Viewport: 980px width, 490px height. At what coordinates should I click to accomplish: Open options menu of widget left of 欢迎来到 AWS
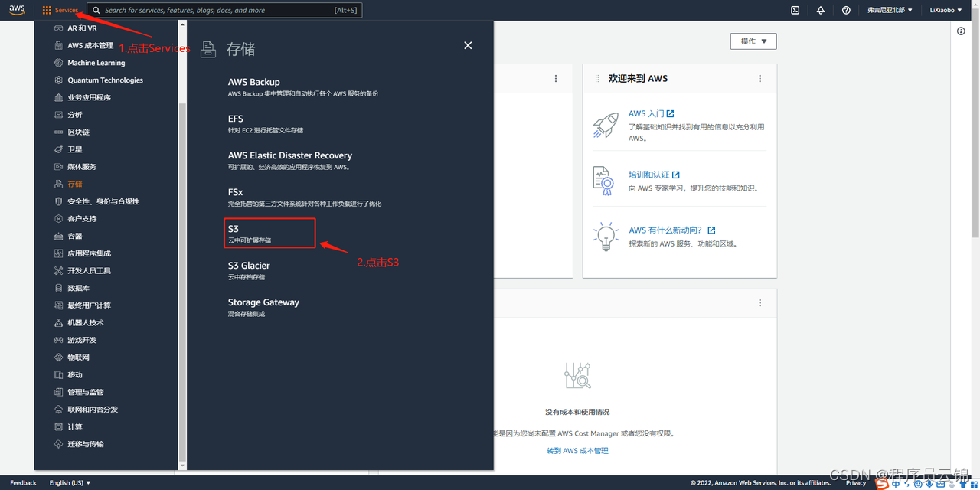pyautogui.click(x=556, y=79)
